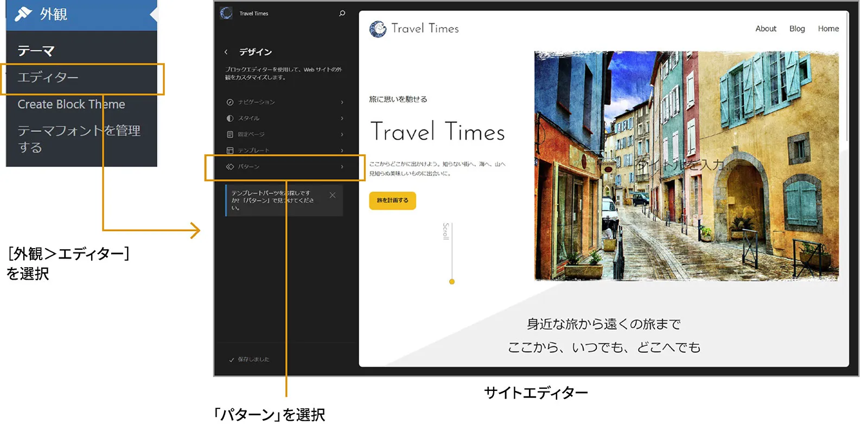Open テーマフォントを管理する menu item
The height and width of the screenshot is (436, 868).
(79, 139)
